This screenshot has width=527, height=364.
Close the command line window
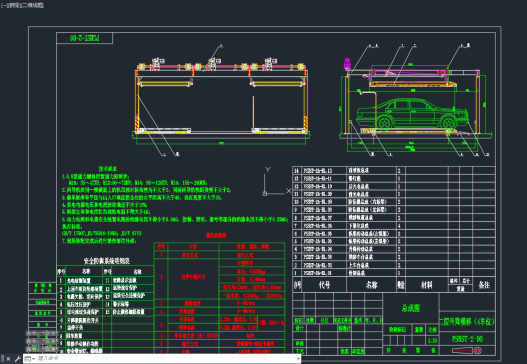[x=8, y=359]
